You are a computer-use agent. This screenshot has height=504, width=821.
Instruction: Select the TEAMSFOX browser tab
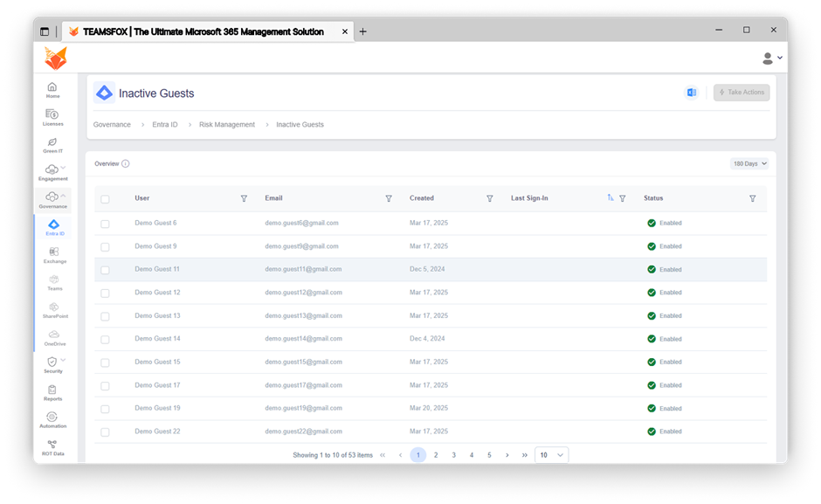click(x=208, y=31)
